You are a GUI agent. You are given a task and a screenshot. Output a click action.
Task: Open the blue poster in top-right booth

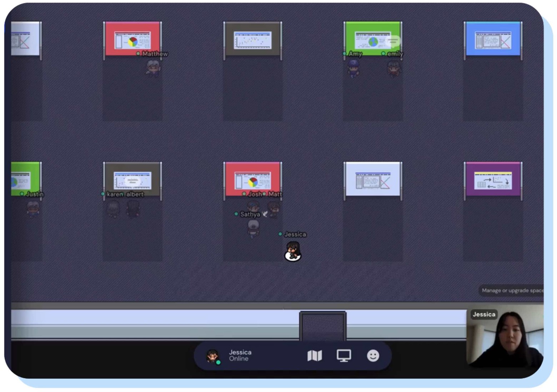coord(493,40)
